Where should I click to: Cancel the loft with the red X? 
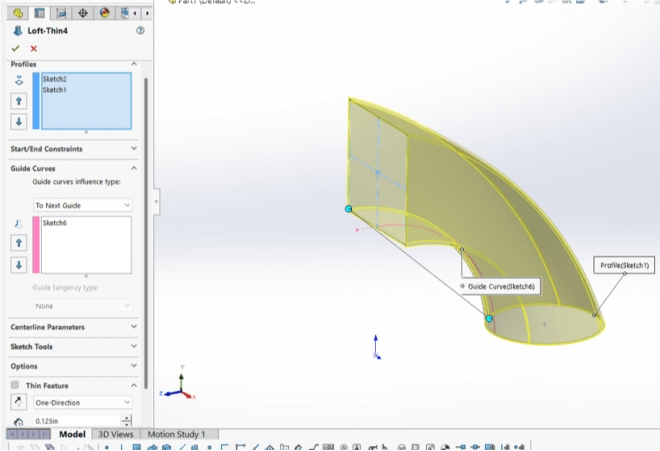33,48
